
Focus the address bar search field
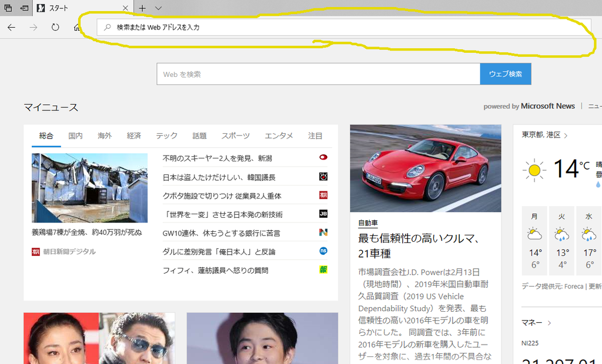(343, 27)
